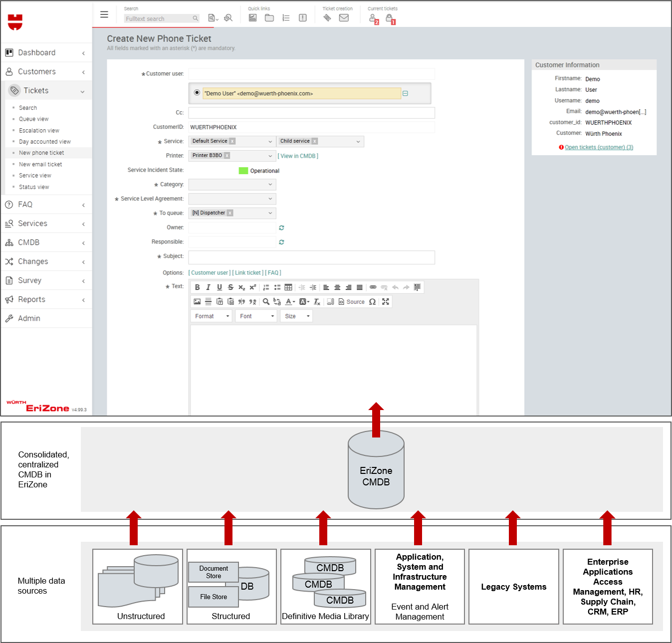Insert a numbered list in editor
Screen dimensions: 672x643
click(x=266, y=287)
